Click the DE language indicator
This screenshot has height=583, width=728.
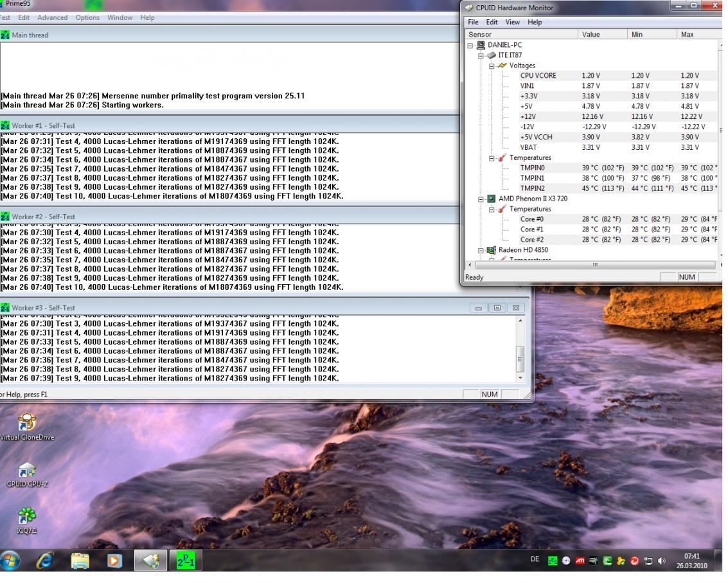(x=535, y=559)
